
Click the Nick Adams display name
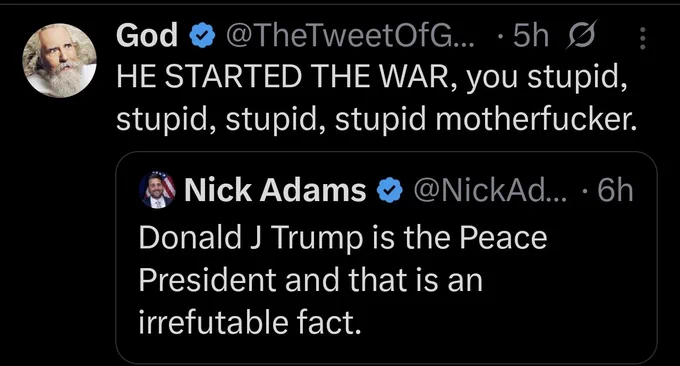point(275,190)
